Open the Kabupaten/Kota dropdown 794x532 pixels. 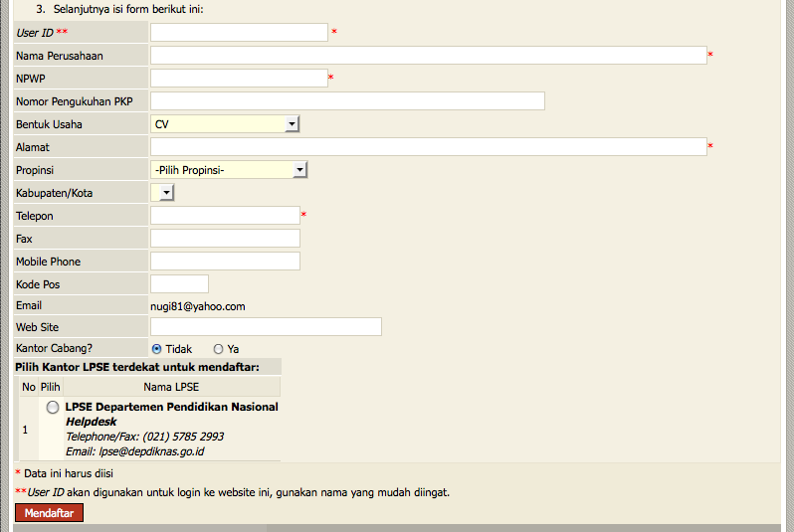pyautogui.click(x=162, y=193)
